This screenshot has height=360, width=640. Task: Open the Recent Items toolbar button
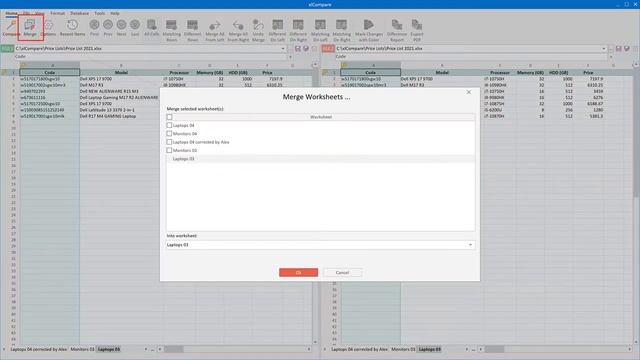tap(72, 28)
